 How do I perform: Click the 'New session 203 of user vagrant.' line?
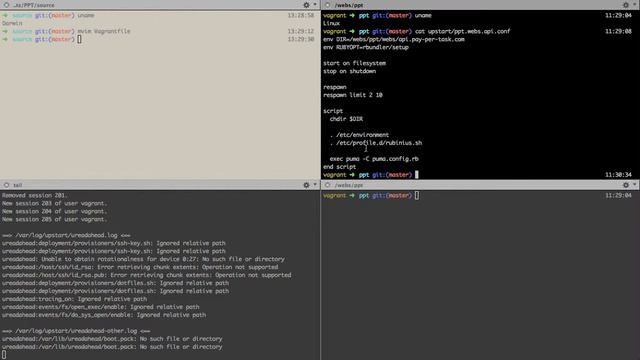click(x=54, y=203)
